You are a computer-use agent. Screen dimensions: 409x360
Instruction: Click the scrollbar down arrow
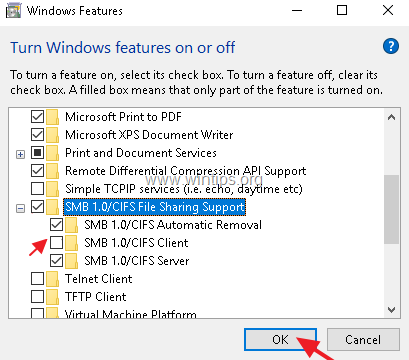392,310
